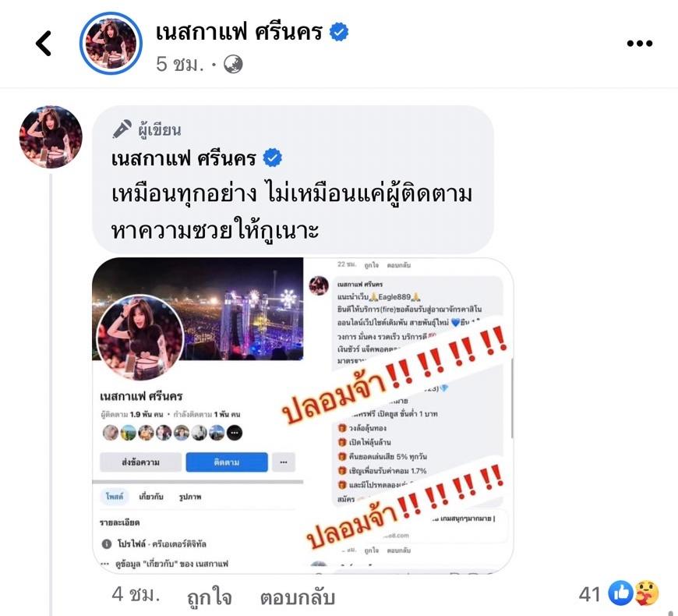Viewport: 678px width, 616px height.
Task: Tap the commenter's avatar beside the comment
Action: coord(51,136)
